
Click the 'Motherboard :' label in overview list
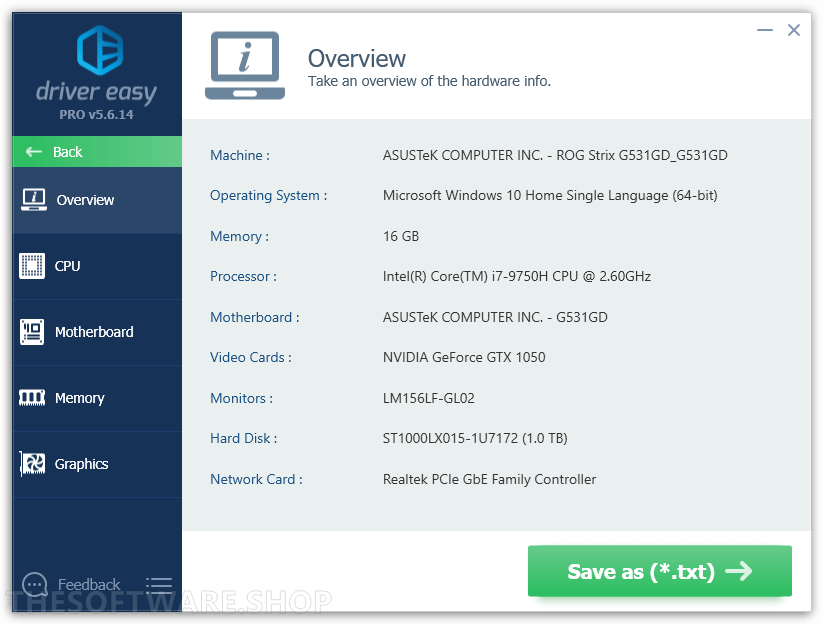255,318
